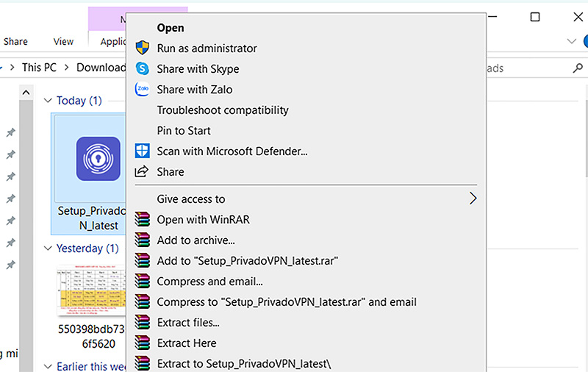This screenshot has height=372, width=588.
Task: Click the Skype icon in context menu
Action: pos(142,68)
